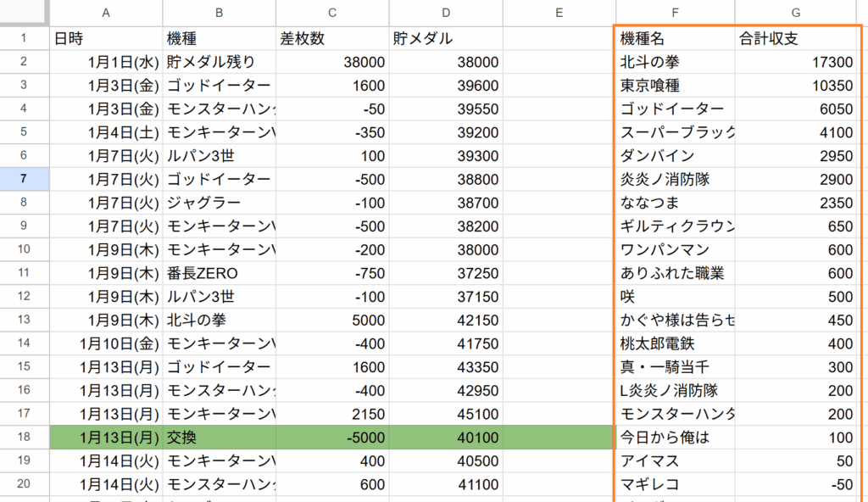Select the column C header
The height and width of the screenshot is (502, 868).
[x=332, y=13]
